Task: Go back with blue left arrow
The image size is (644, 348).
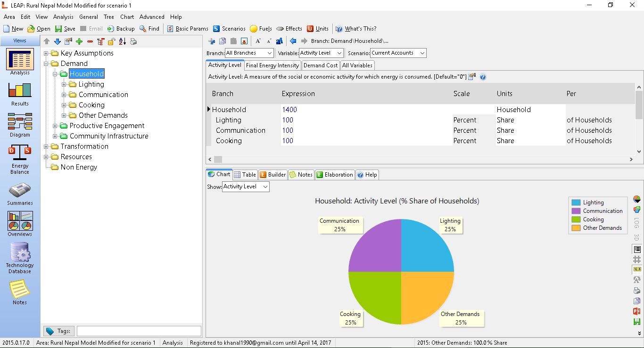Action: click(x=293, y=41)
